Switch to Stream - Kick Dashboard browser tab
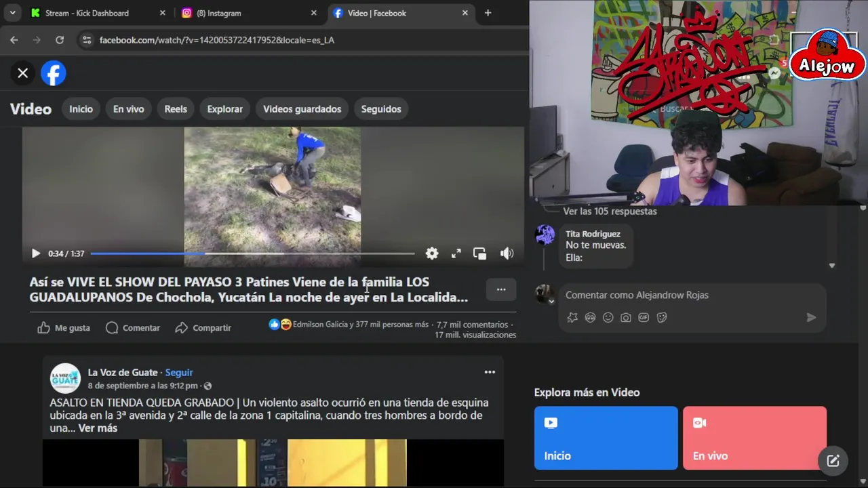 (98, 13)
